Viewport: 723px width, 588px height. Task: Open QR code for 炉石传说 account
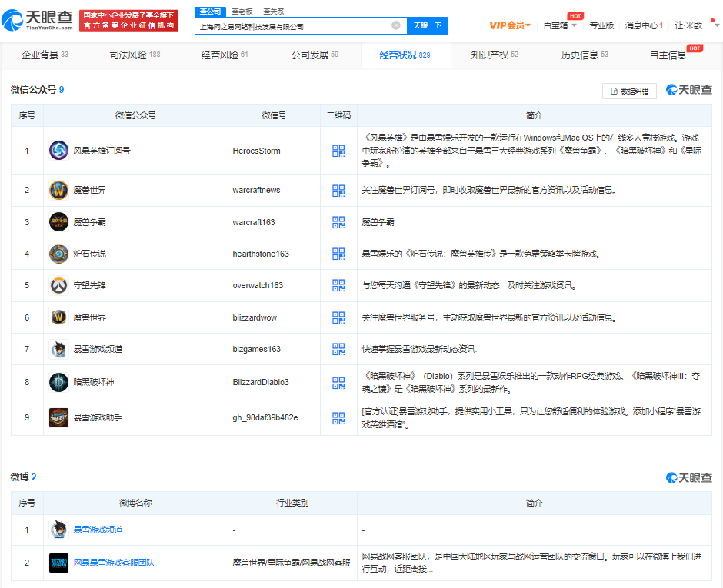[338, 254]
